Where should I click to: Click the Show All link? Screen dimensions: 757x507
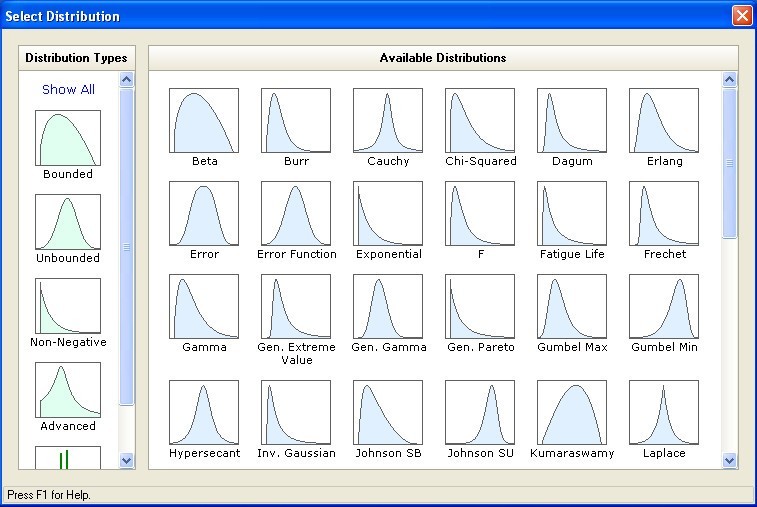pyautogui.click(x=68, y=89)
